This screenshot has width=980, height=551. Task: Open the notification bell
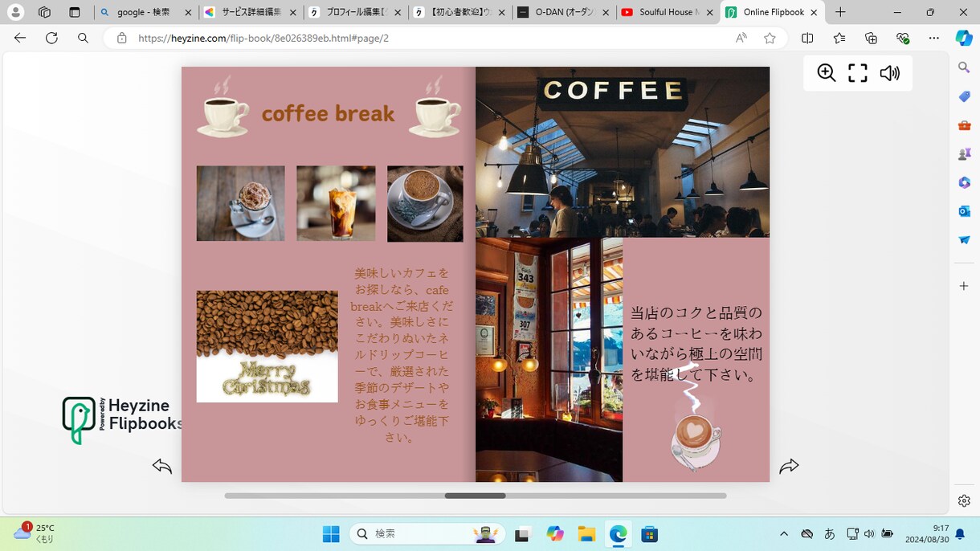click(x=960, y=534)
